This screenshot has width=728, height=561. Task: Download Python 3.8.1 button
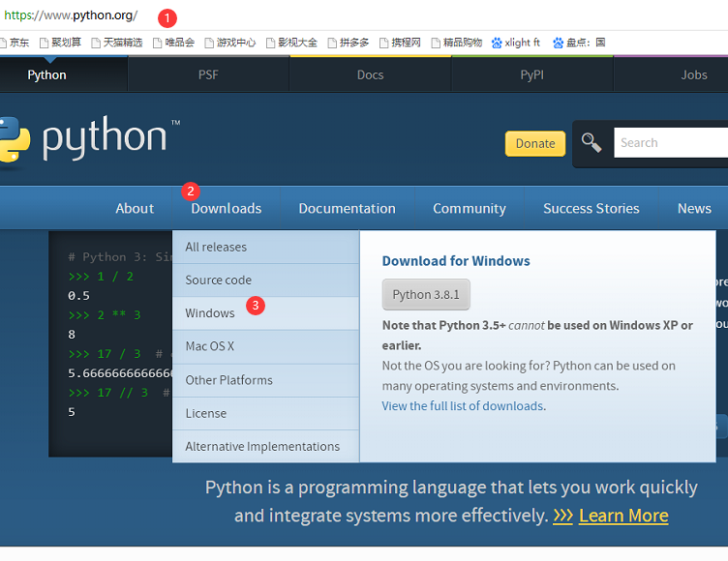426,294
